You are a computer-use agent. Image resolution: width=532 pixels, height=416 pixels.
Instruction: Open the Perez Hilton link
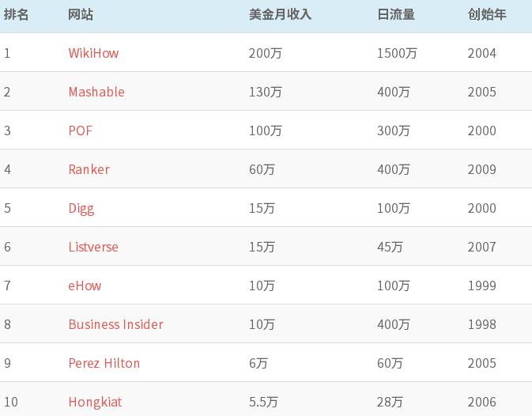104,363
